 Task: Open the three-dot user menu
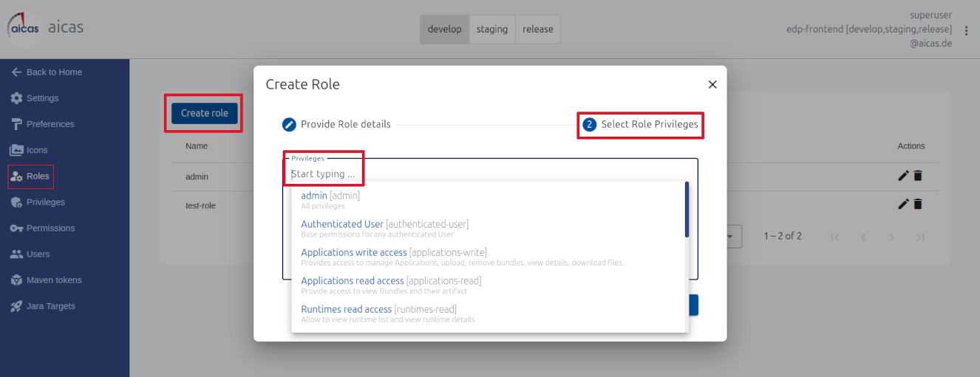[966, 30]
